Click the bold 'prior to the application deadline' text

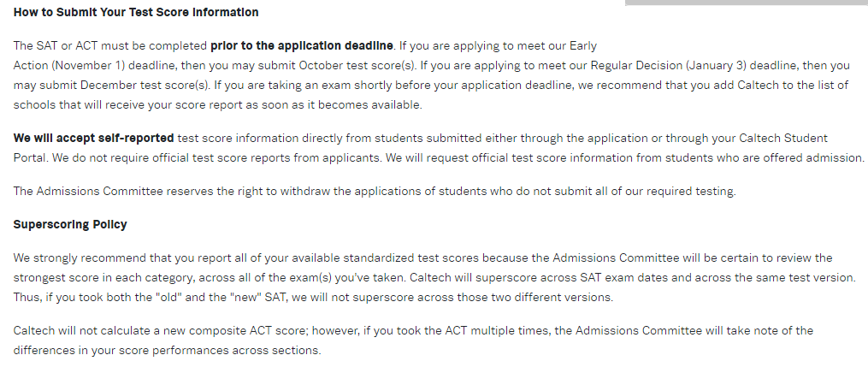302,44
